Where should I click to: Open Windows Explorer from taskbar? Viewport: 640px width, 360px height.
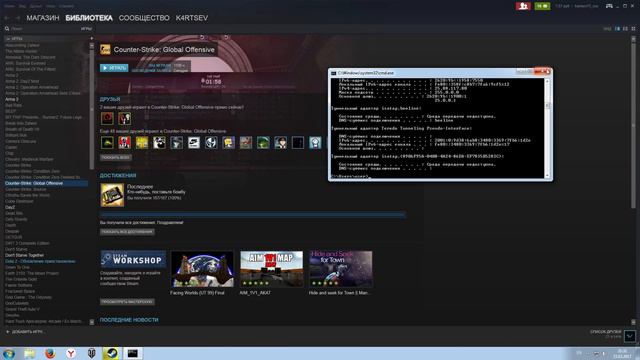coord(29,353)
